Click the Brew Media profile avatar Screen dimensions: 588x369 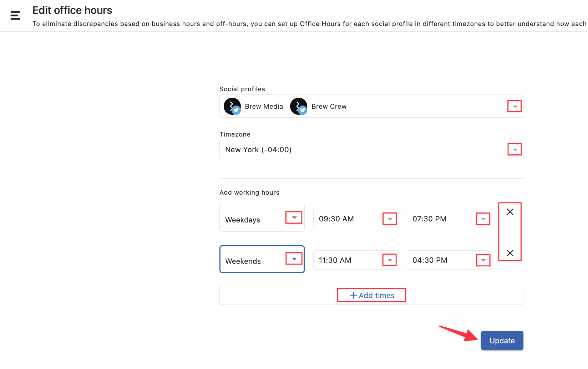[x=232, y=106]
